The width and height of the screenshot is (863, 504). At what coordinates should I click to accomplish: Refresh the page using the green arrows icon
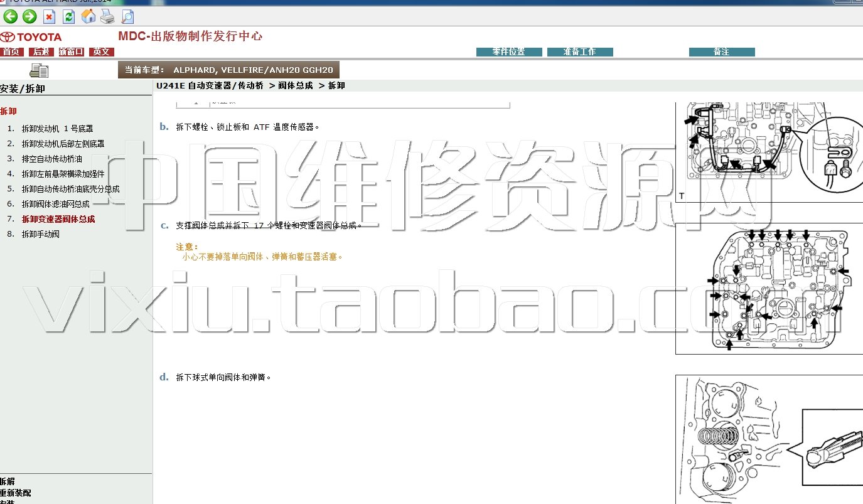tap(69, 17)
